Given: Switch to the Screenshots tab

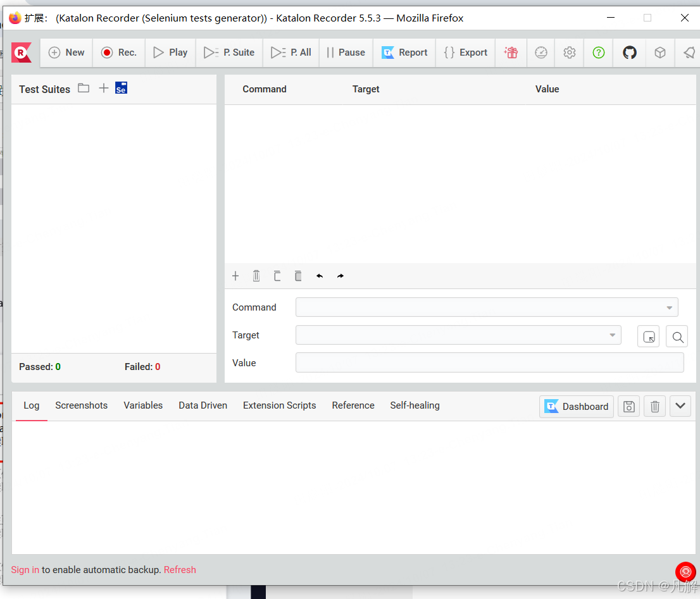Looking at the screenshot, I should point(81,405).
